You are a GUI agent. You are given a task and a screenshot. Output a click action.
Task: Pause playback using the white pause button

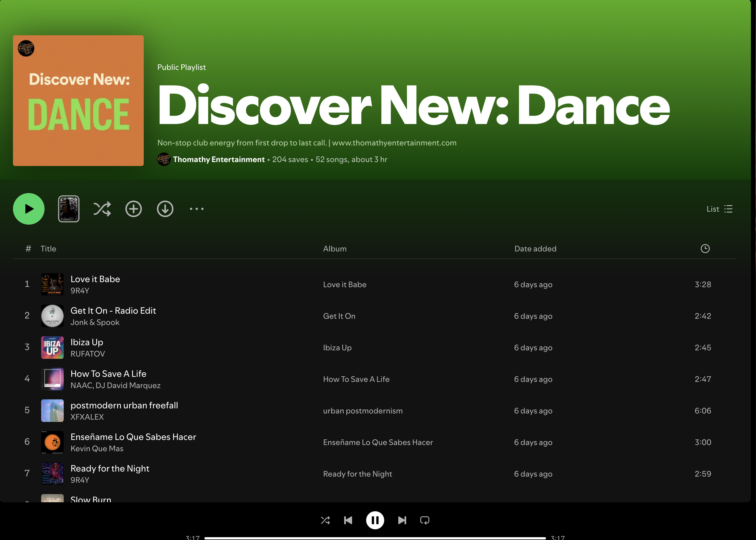point(375,520)
